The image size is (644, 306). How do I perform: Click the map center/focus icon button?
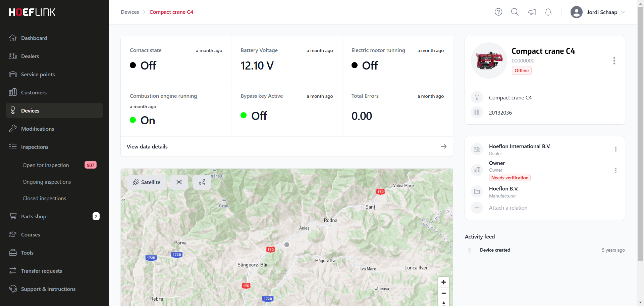[x=179, y=182]
